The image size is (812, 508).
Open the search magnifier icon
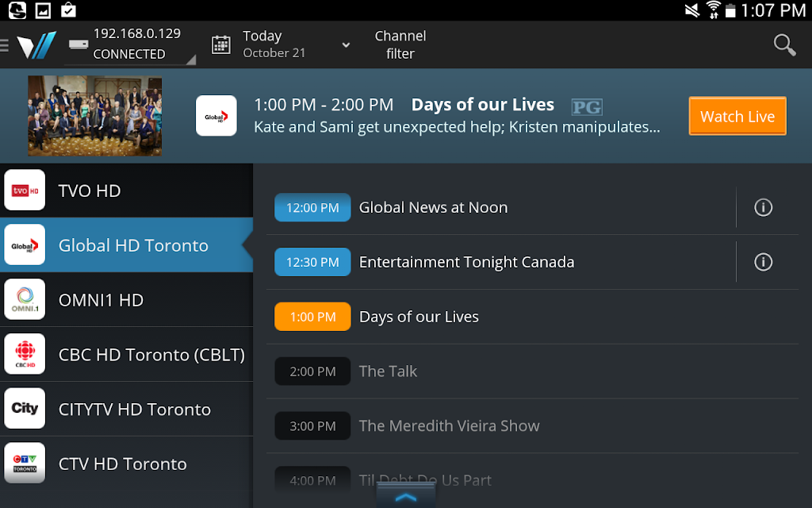coord(784,44)
